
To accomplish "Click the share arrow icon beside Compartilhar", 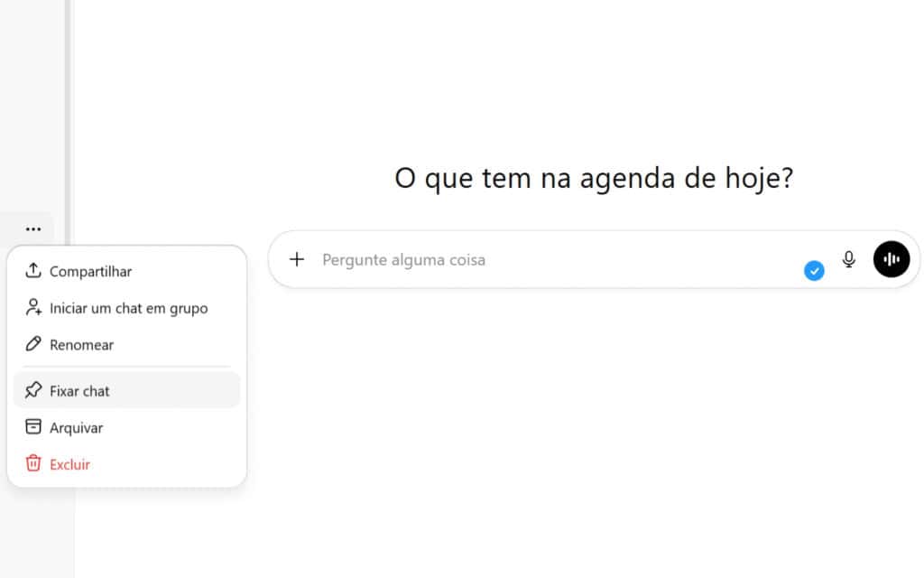I will pyautogui.click(x=34, y=270).
